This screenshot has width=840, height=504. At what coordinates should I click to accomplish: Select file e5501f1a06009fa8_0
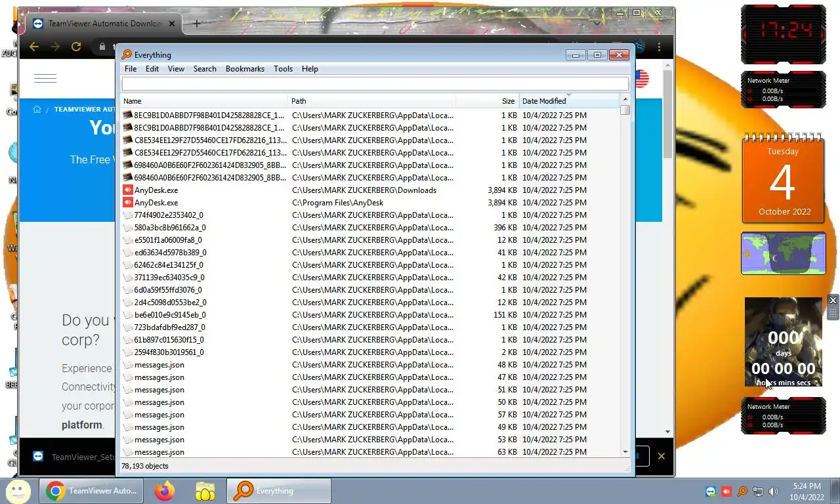[x=168, y=240]
